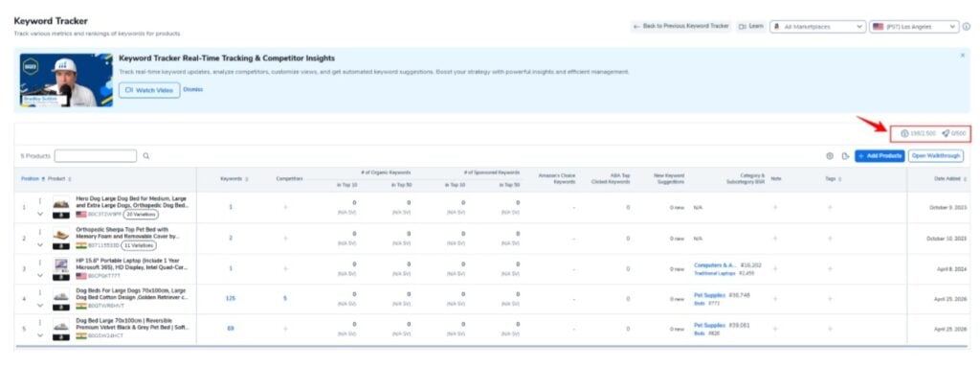Screen dimensions: 980x367
Task: Close the Real-Time Tracking banner with X
Action: tap(963, 56)
